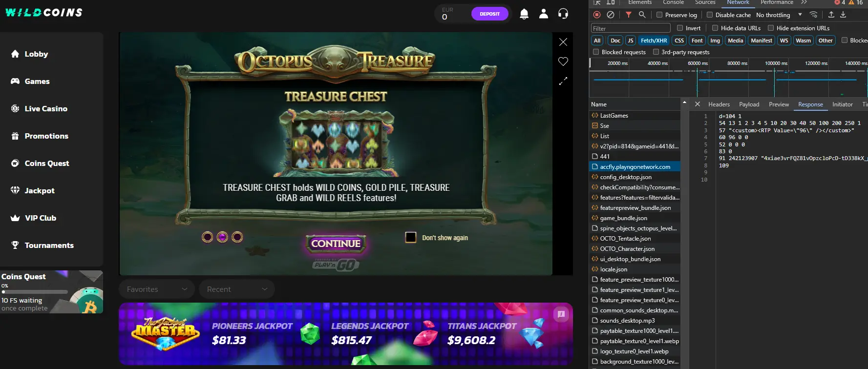Open Coins Quest icon in sidebar
This screenshot has width=868, height=369.
[15, 163]
